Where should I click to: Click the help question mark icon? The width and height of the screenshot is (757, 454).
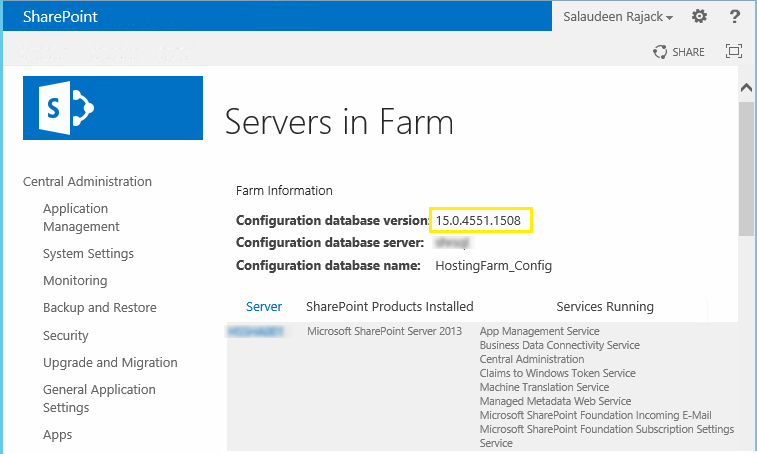click(734, 16)
